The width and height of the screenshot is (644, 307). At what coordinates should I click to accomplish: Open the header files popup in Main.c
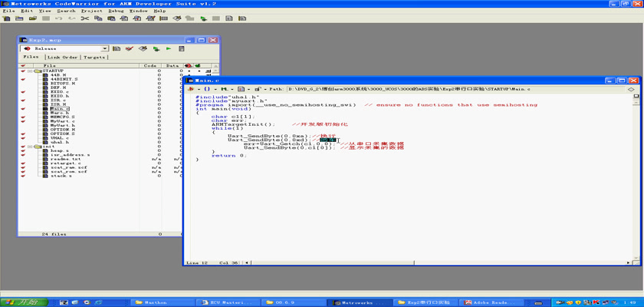coord(192,89)
